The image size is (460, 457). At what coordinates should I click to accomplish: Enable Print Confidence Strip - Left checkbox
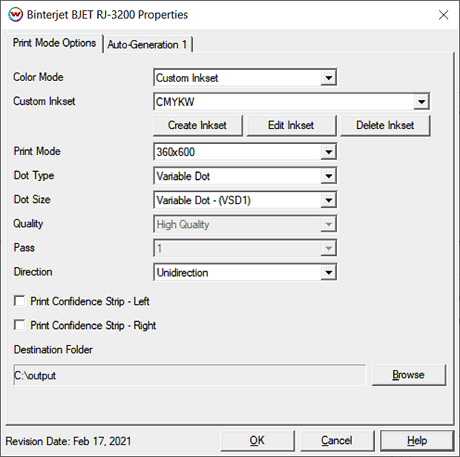pyautogui.click(x=19, y=301)
